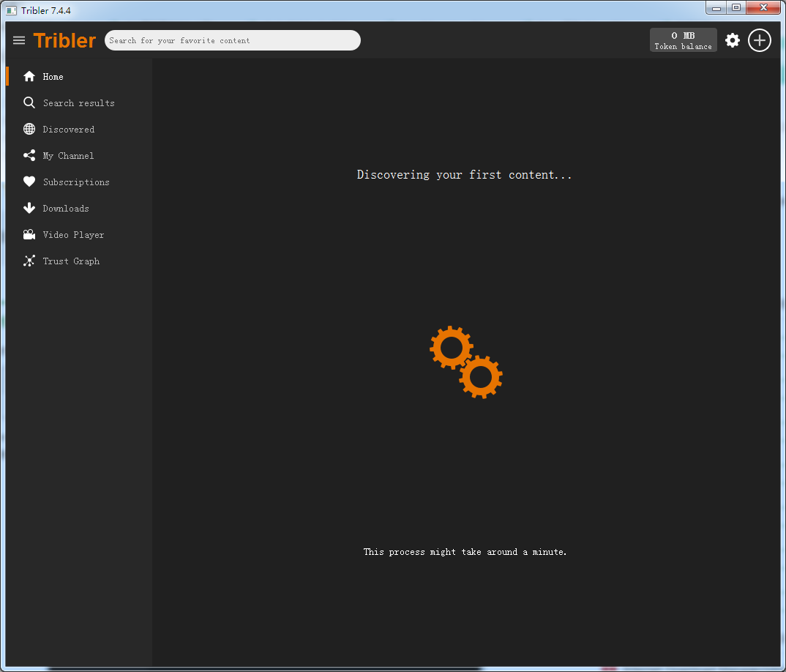View Subscriptions list

(x=76, y=182)
